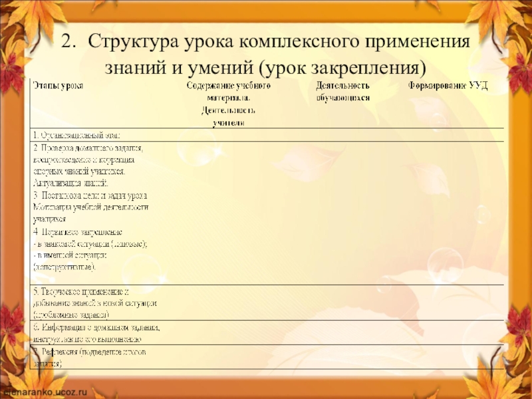Select "Мотивация учебной деятельности" line
532x399 pixels.
click(90, 207)
